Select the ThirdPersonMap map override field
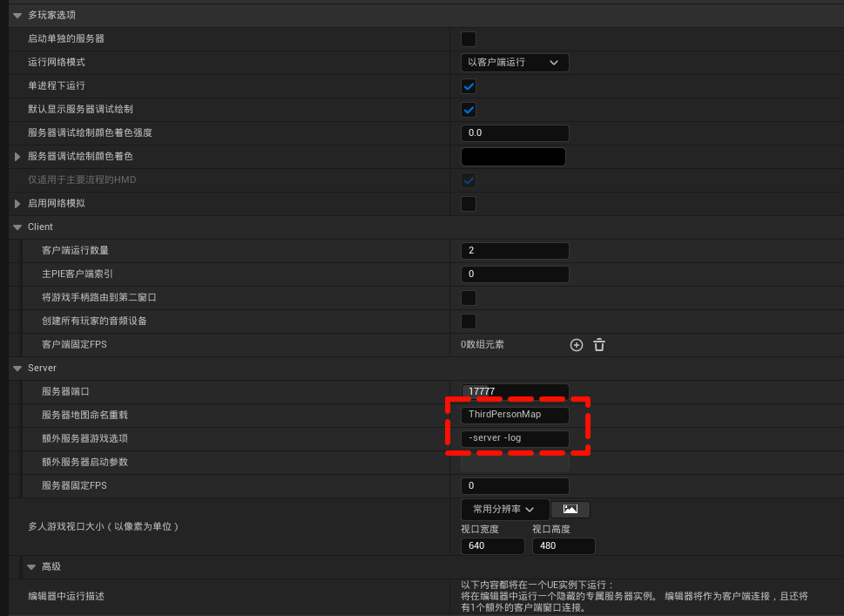The image size is (844, 616). [x=514, y=415]
